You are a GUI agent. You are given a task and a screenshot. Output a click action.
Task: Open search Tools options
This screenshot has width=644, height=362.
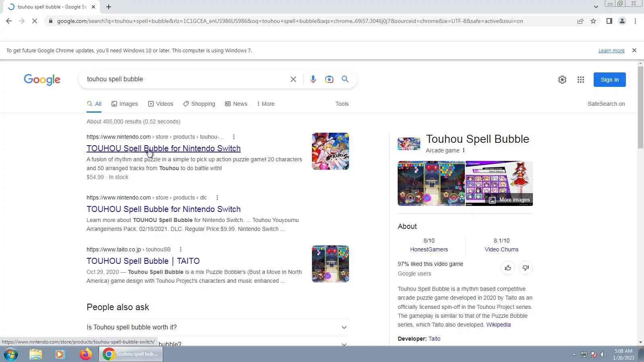(342, 104)
